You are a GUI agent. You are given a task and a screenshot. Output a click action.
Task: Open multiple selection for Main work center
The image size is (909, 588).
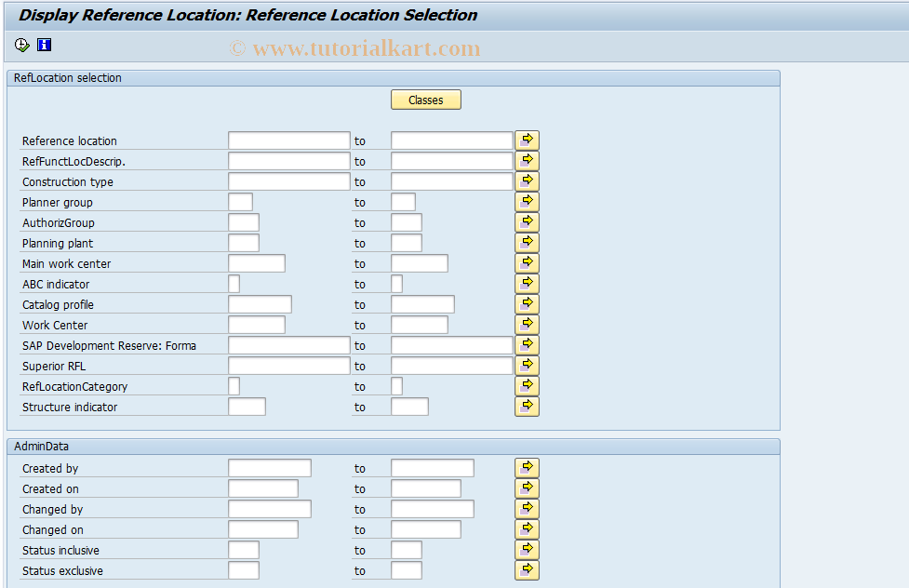(x=526, y=262)
